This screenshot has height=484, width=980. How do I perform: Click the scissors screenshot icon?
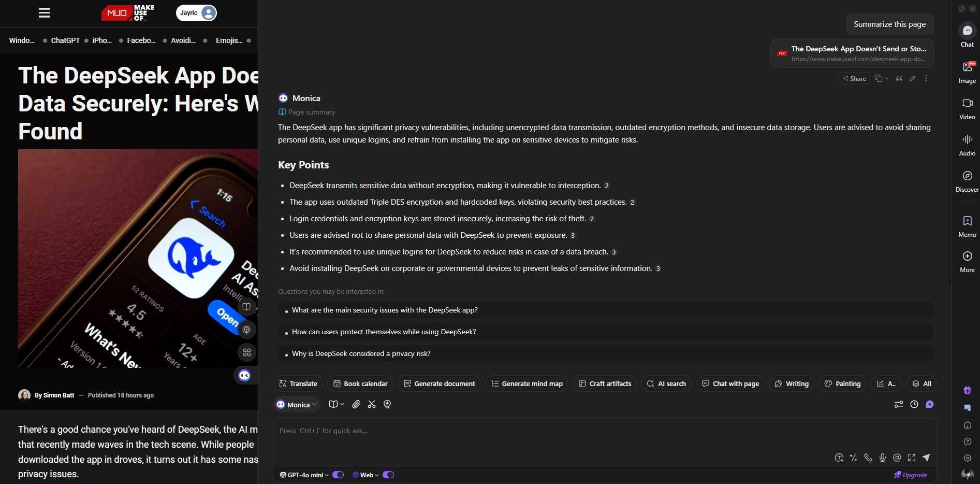coord(372,404)
